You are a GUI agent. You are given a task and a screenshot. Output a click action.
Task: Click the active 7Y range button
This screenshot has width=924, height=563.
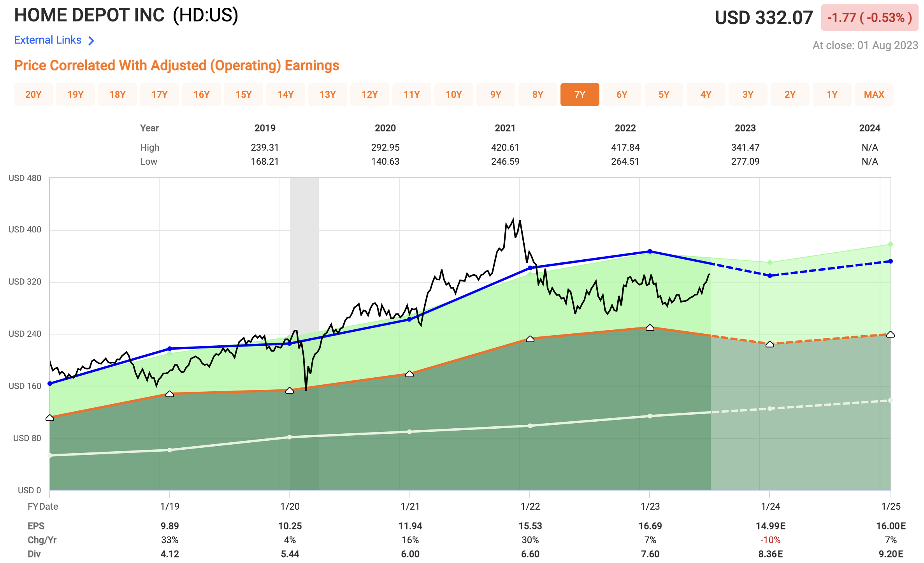click(x=580, y=95)
